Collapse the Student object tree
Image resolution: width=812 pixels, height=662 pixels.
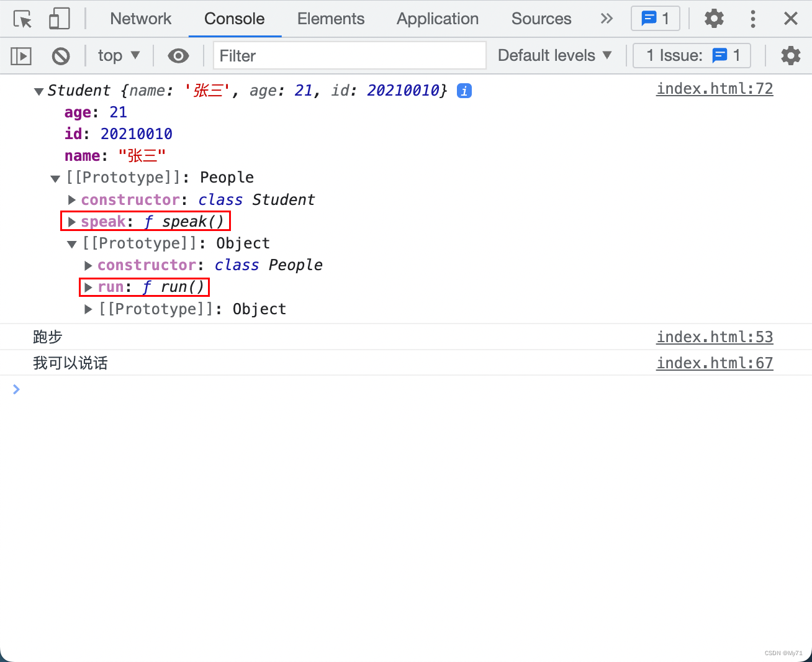point(38,91)
